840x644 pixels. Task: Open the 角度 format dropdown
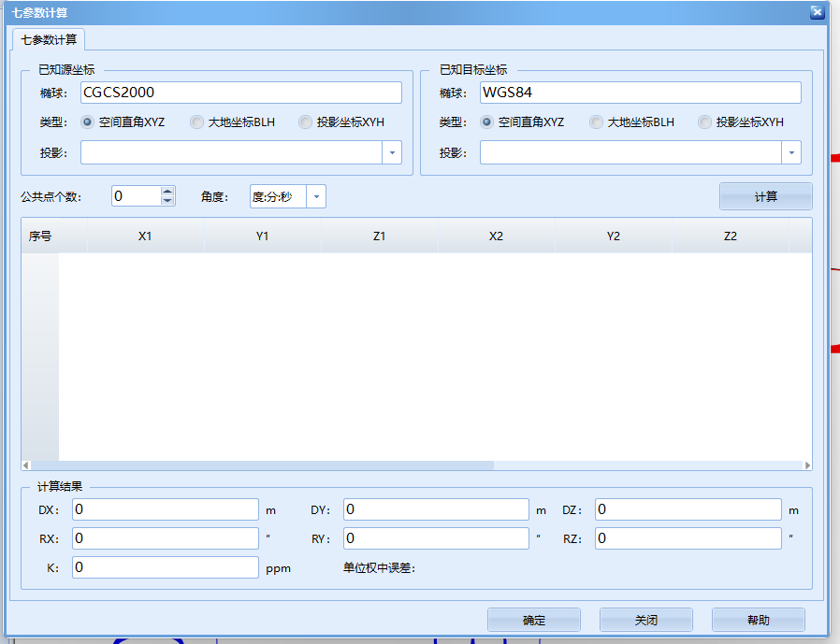(x=316, y=196)
